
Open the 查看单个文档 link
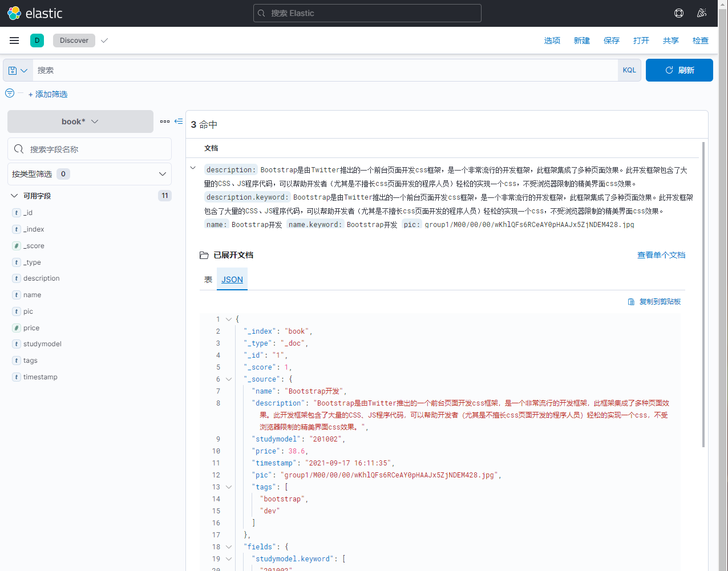click(x=661, y=255)
